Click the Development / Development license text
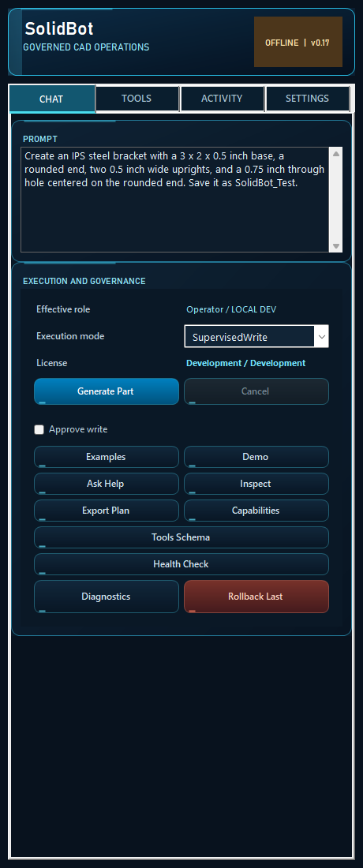Screen dimensions: 363x868 245,363
